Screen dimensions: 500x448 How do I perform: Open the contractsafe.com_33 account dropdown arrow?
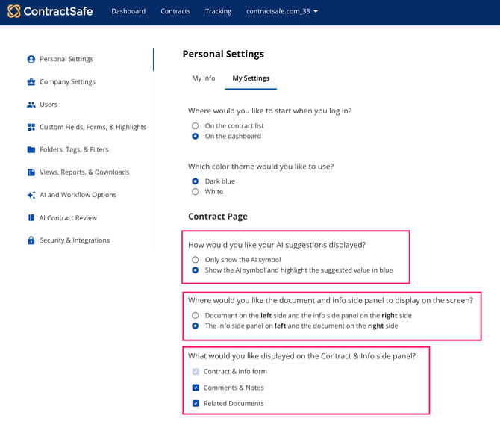(x=316, y=11)
